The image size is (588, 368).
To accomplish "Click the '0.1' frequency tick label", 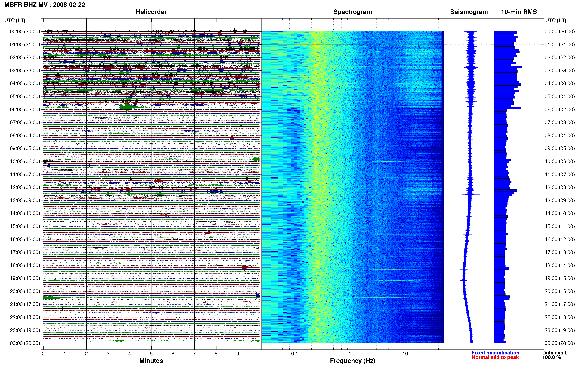I will (x=295, y=354).
